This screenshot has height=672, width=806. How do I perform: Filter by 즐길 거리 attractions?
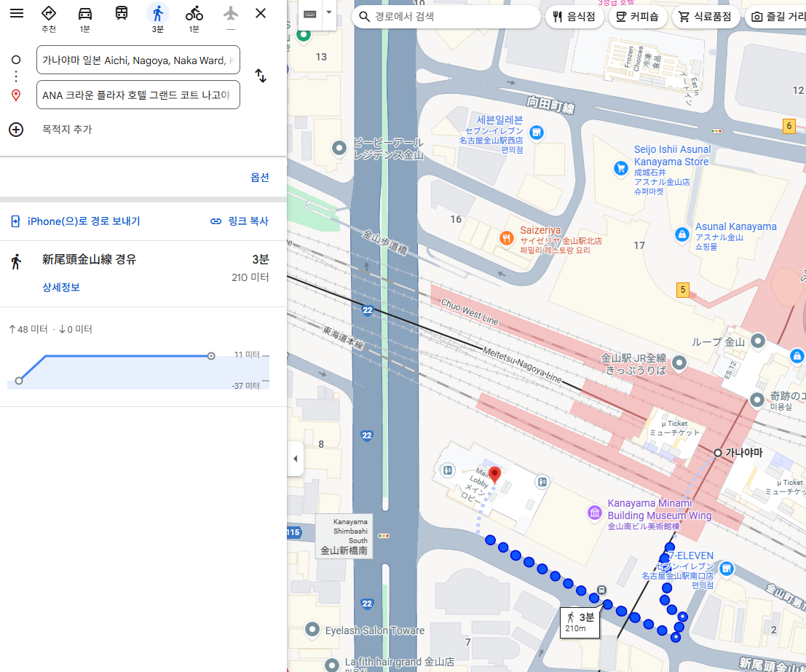tap(775, 17)
